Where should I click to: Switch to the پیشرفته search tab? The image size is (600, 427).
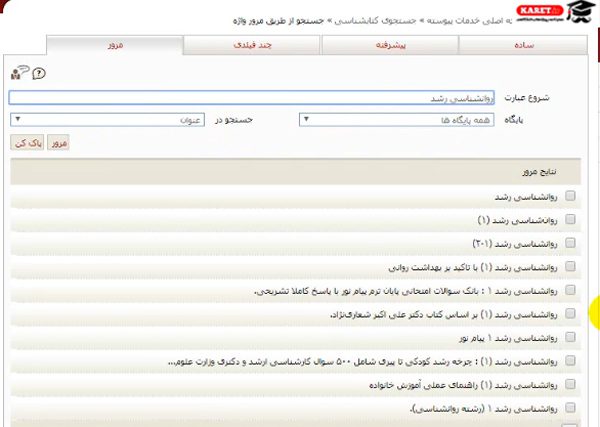click(x=390, y=45)
